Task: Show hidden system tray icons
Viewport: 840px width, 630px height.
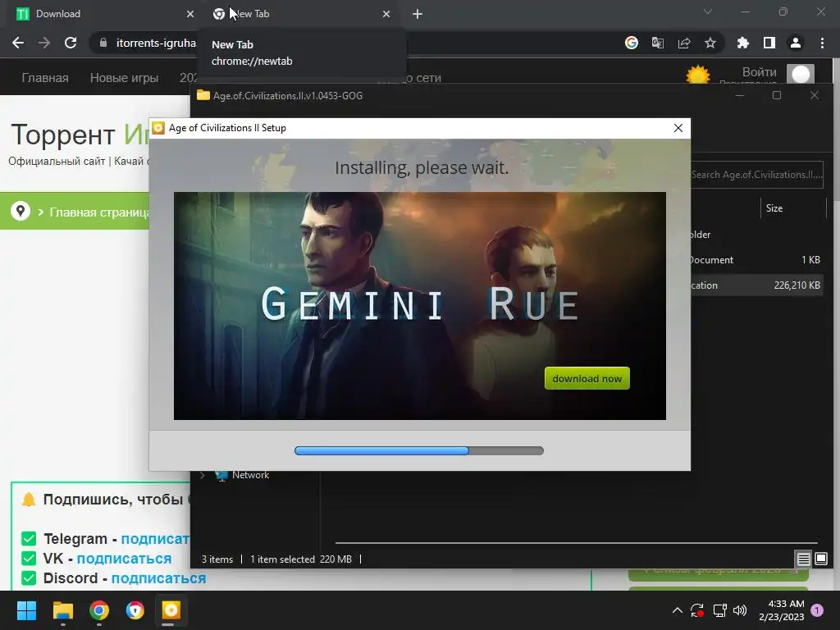Action: coord(677,610)
